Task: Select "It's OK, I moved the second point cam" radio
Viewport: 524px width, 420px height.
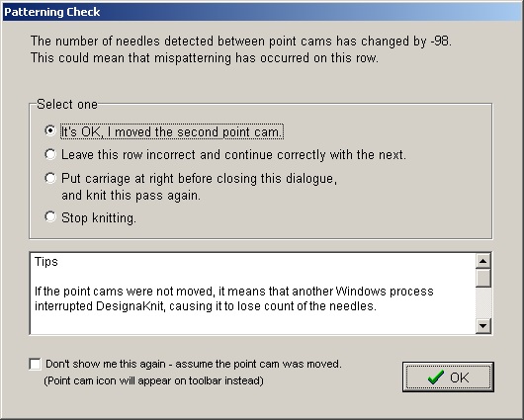Action: pos(50,130)
